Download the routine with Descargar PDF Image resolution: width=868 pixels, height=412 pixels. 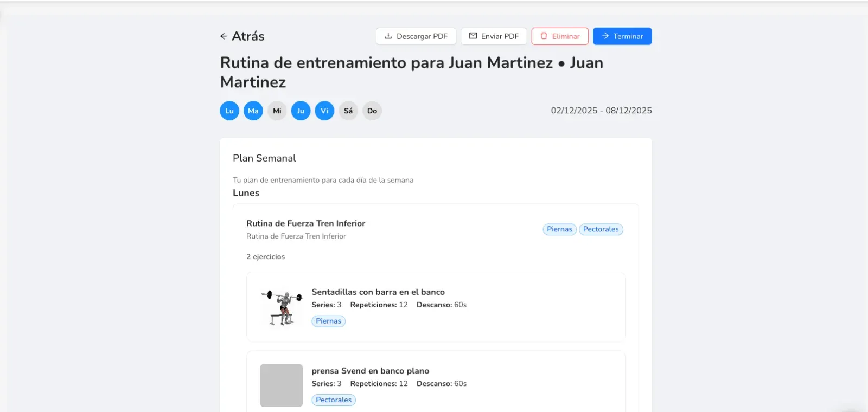(416, 36)
